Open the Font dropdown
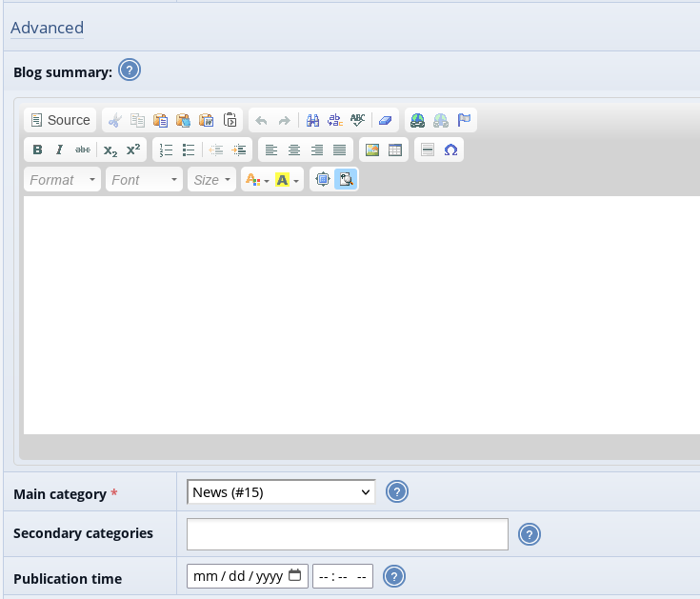The width and height of the screenshot is (700, 599). (144, 179)
